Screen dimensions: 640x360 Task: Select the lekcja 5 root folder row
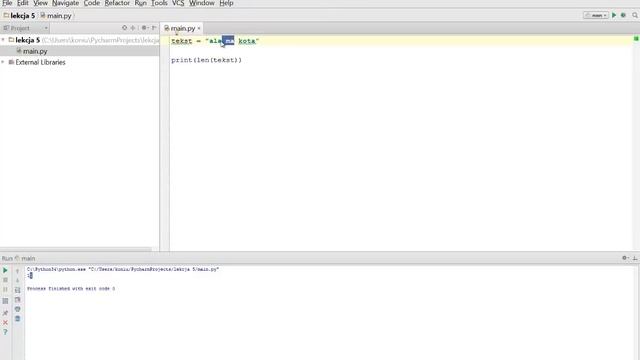pos(80,40)
